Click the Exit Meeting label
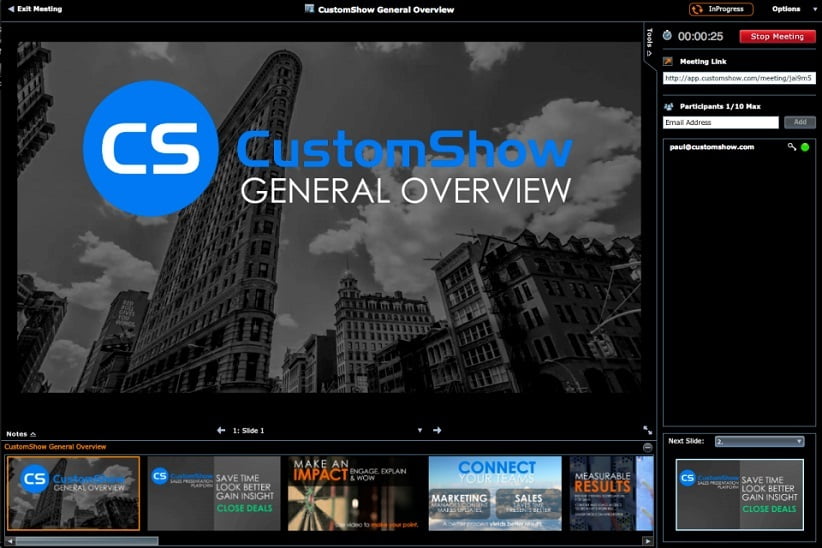Image resolution: width=822 pixels, height=548 pixels. (39, 9)
